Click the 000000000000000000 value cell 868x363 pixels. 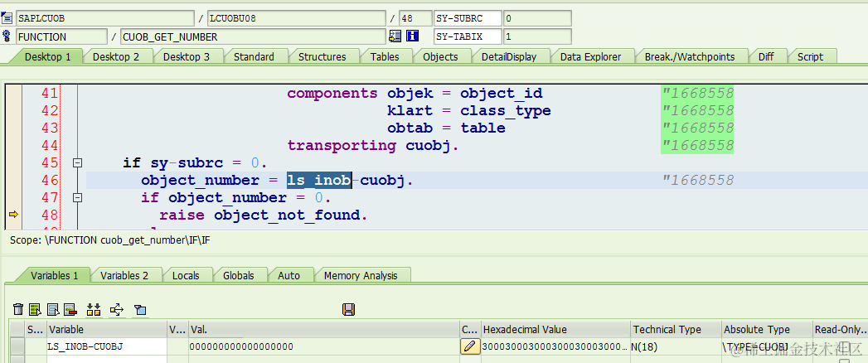(x=324, y=347)
